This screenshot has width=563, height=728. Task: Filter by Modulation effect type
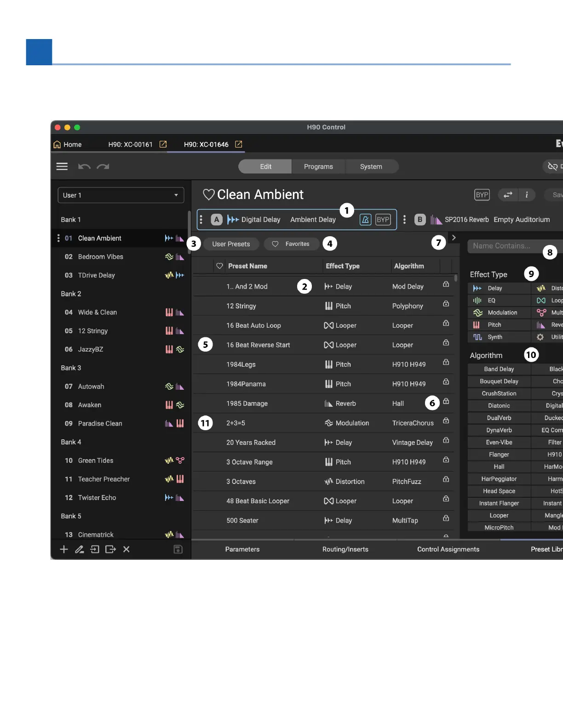[x=500, y=313]
